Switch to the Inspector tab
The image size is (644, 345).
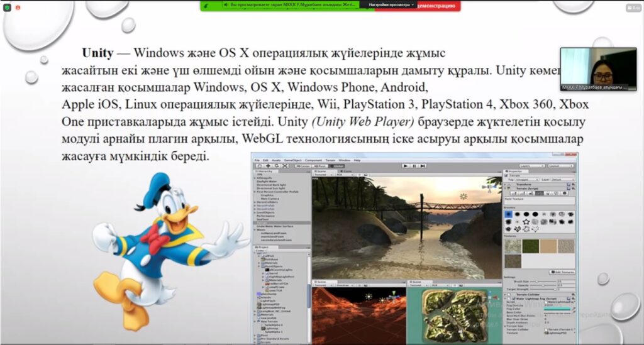pos(516,172)
